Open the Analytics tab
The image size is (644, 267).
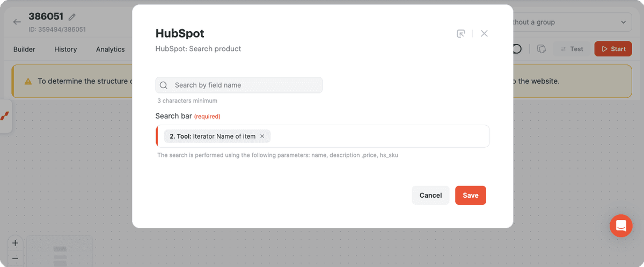110,49
